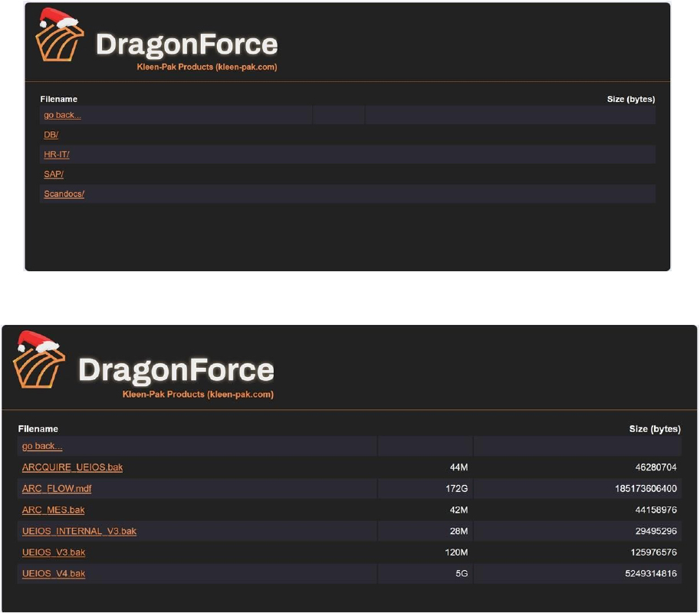Open the Scandocs/ folder
Image resolution: width=700 pixels, height=613 pixels.
click(64, 194)
